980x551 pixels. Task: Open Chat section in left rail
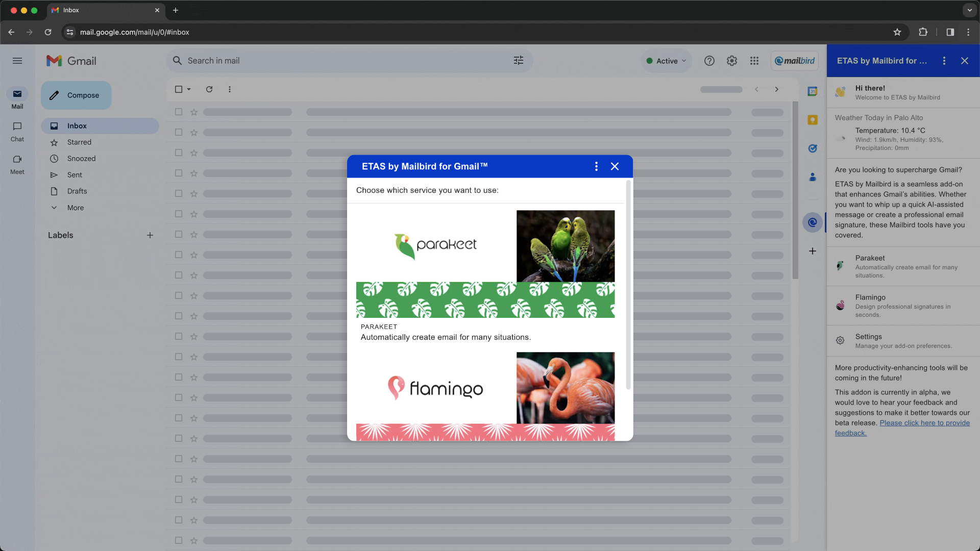(x=17, y=131)
